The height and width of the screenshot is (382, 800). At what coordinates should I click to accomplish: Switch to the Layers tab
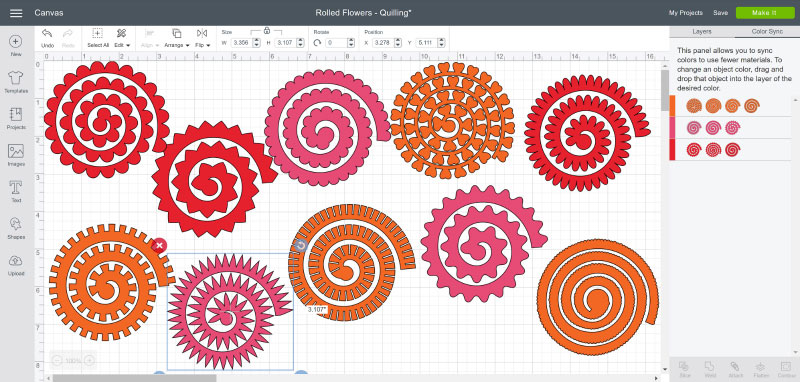[702, 32]
